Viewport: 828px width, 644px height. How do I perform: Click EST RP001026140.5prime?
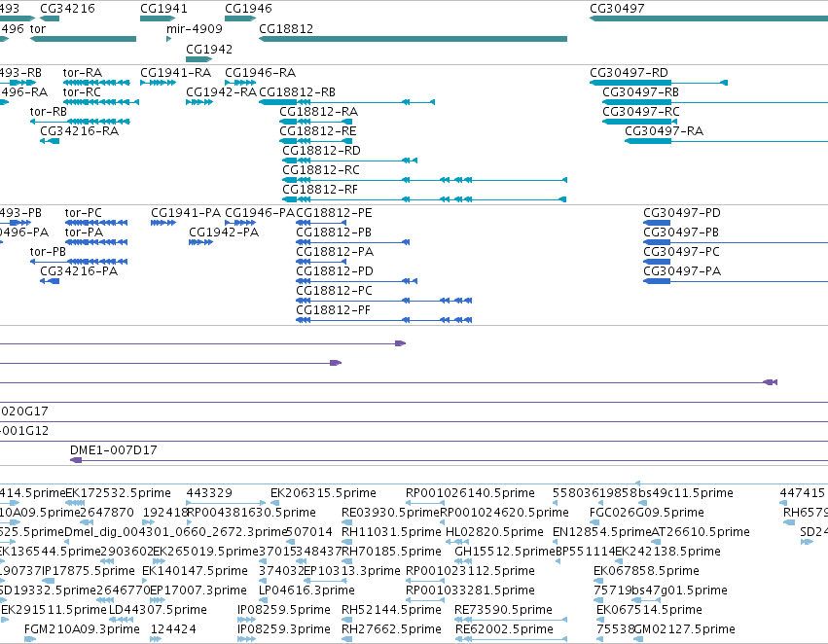point(470,493)
